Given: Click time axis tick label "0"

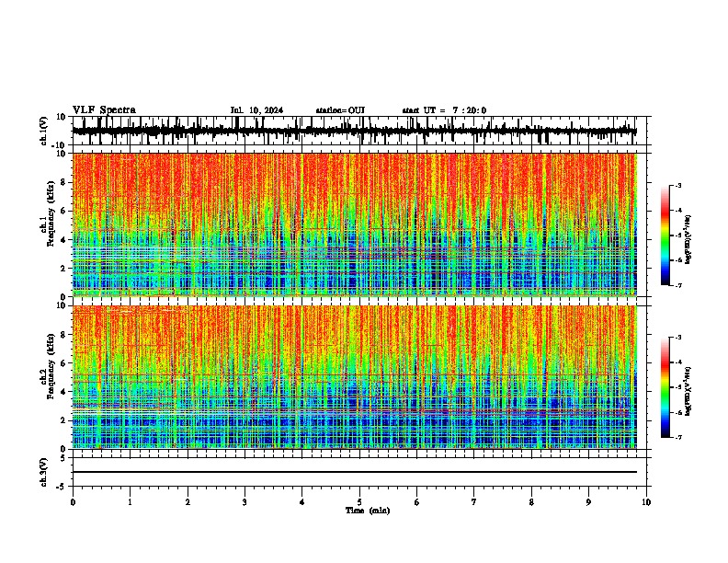Looking at the screenshot, I should [x=73, y=502].
